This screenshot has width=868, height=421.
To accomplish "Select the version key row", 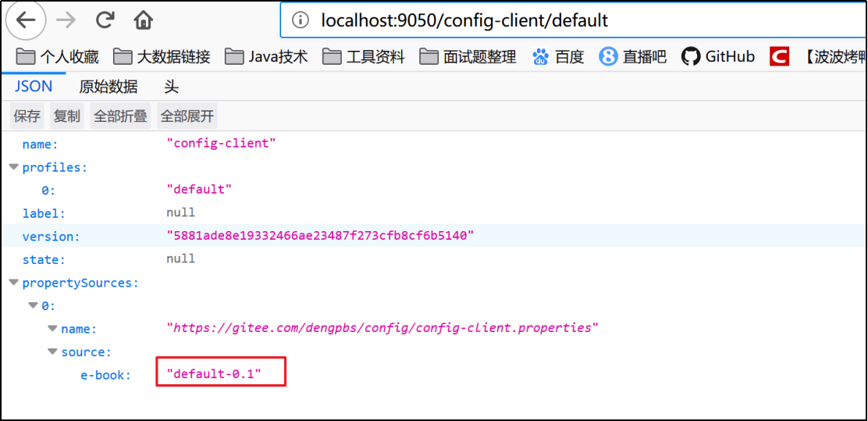I will [x=434, y=236].
